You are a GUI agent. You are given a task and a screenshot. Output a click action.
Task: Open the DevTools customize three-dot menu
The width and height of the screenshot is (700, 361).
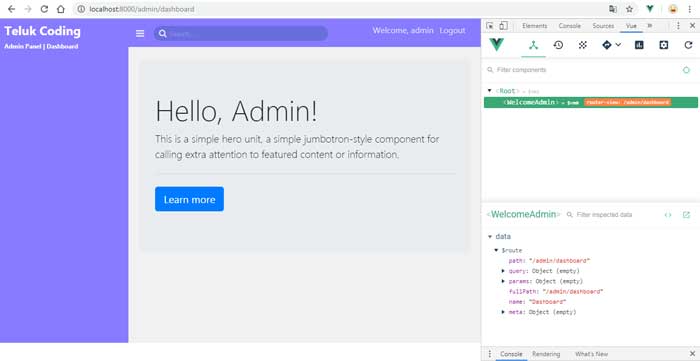679,26
